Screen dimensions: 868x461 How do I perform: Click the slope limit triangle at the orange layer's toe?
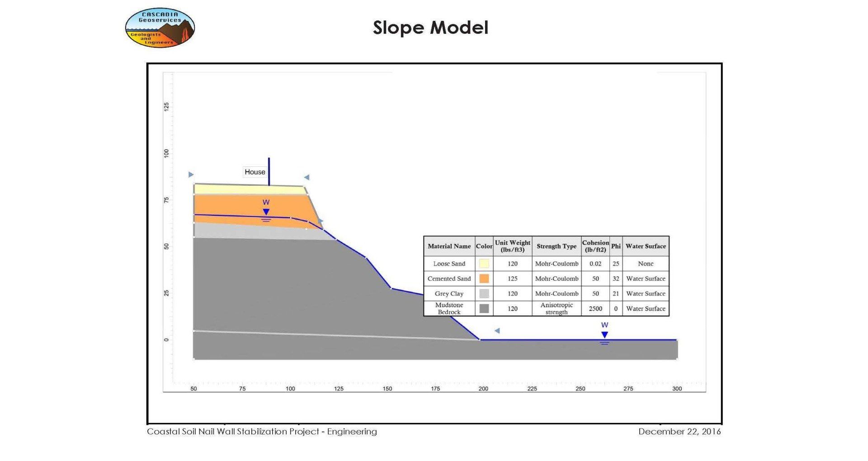point(321,221)
